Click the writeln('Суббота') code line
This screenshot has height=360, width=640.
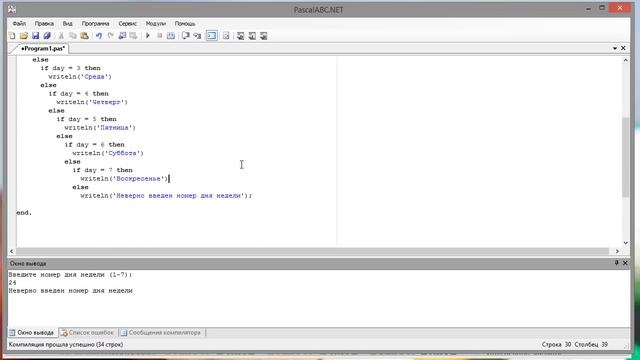click(x=108, y=153)
